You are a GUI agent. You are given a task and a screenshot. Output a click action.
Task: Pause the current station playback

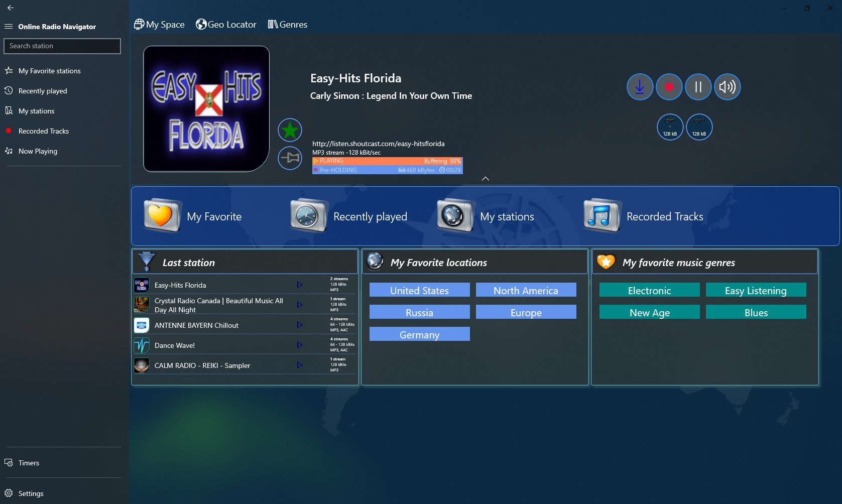pos(698,87)
